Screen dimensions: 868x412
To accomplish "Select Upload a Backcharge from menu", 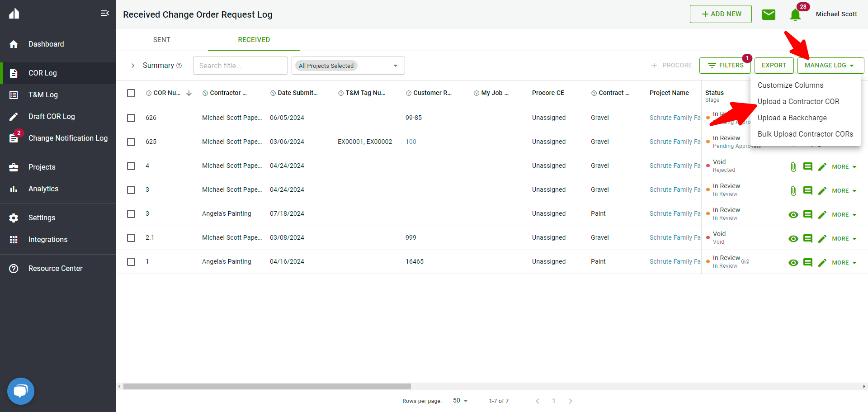I will point(792,118).
